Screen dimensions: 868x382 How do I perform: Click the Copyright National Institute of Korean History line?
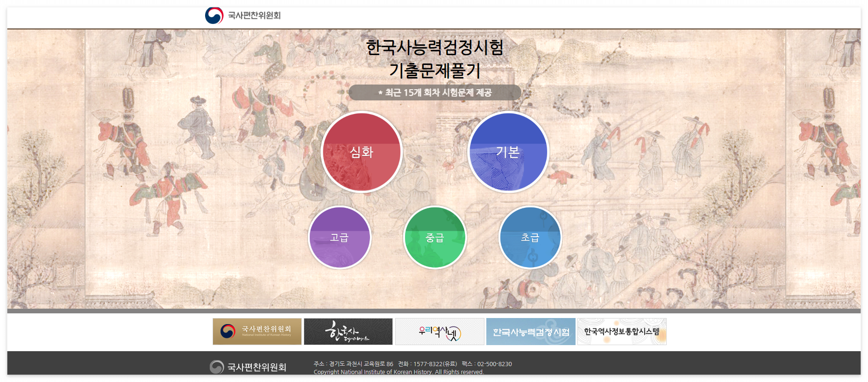(398, 372)
